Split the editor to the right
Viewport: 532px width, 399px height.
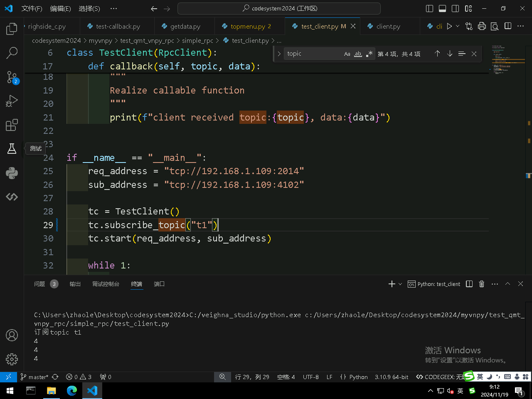(507, 26)
